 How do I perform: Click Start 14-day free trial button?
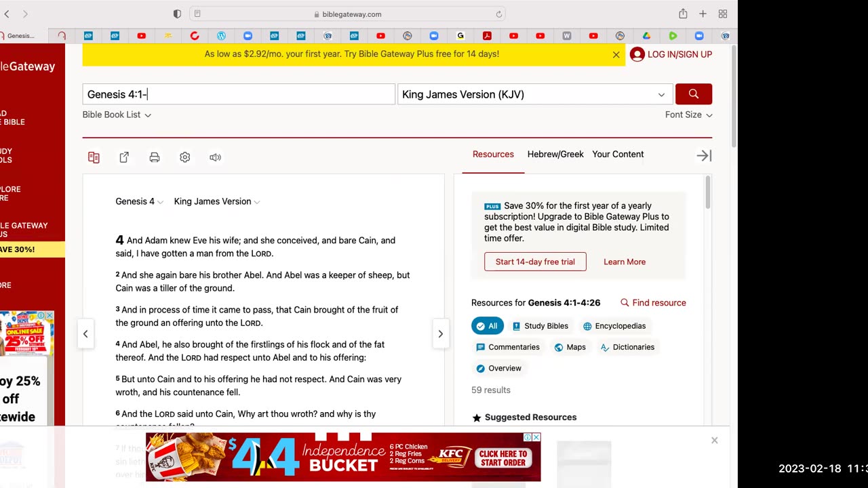(x=535, y=262)
